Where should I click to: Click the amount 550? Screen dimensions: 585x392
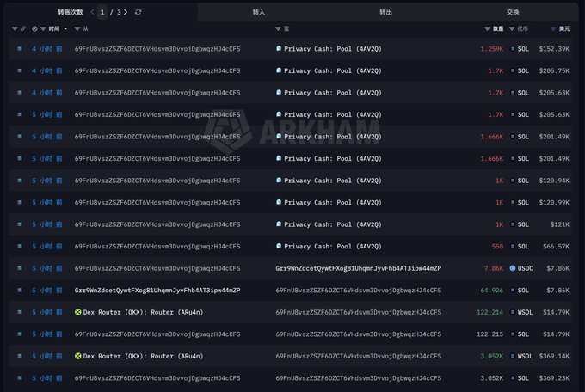click(x=497, y=246)
